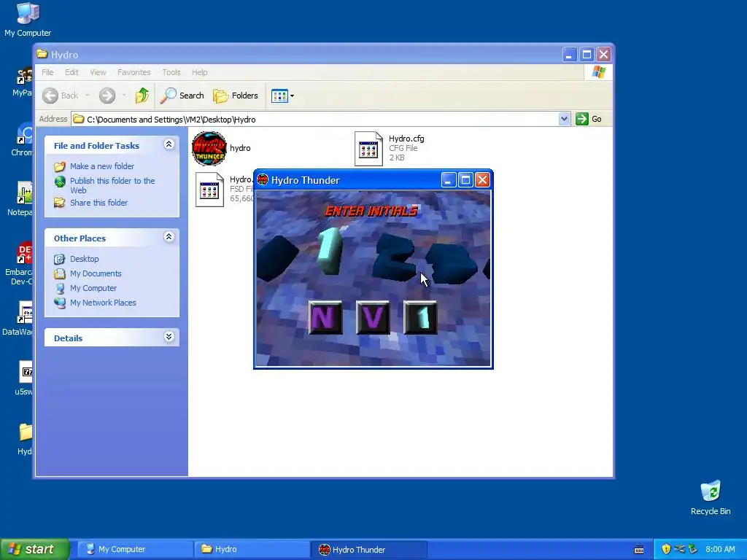The width and height of the screenshot is (747, 560).
Task: Select the glowing 1 character in game
Action: pos(329,249)
